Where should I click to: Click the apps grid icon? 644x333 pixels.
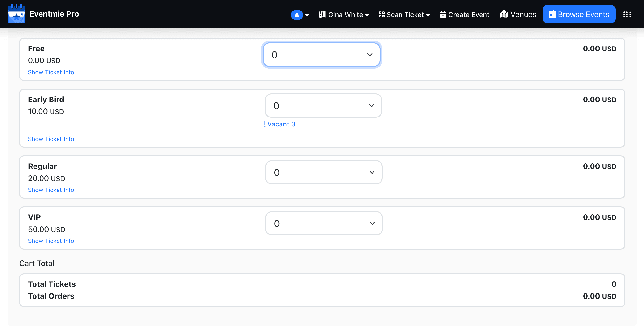(x=627, y=15)
